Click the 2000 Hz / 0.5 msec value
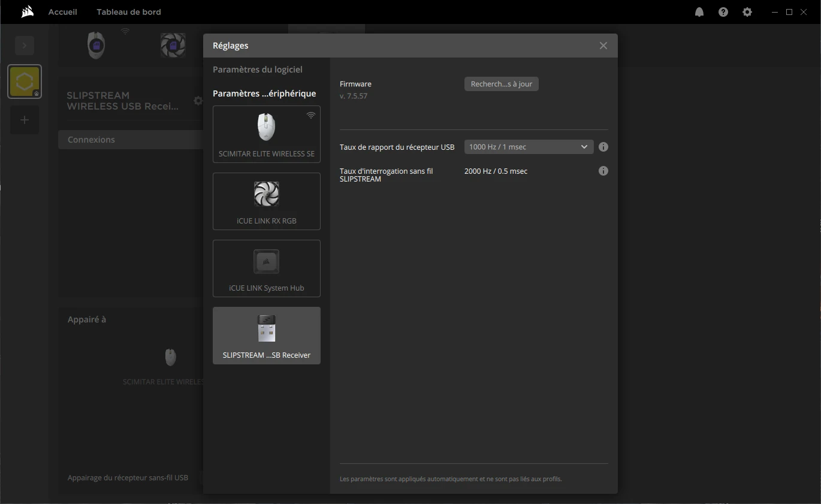 point(496,171)
